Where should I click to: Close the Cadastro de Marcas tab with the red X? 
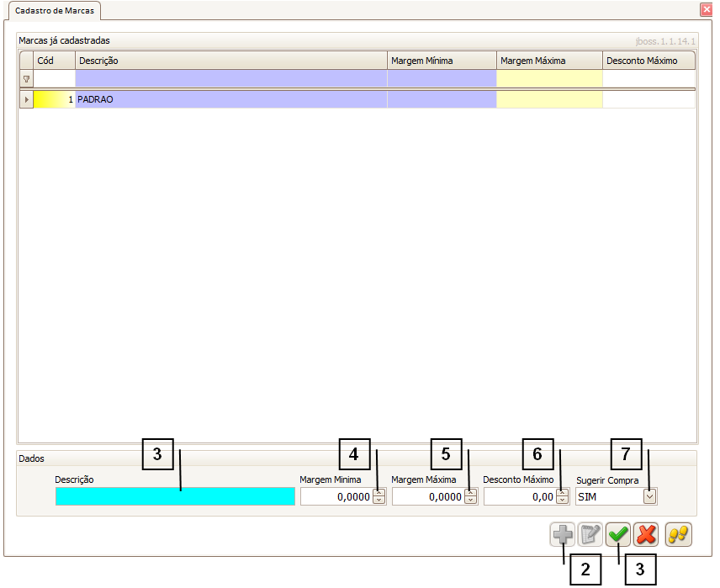coord(706,9)
